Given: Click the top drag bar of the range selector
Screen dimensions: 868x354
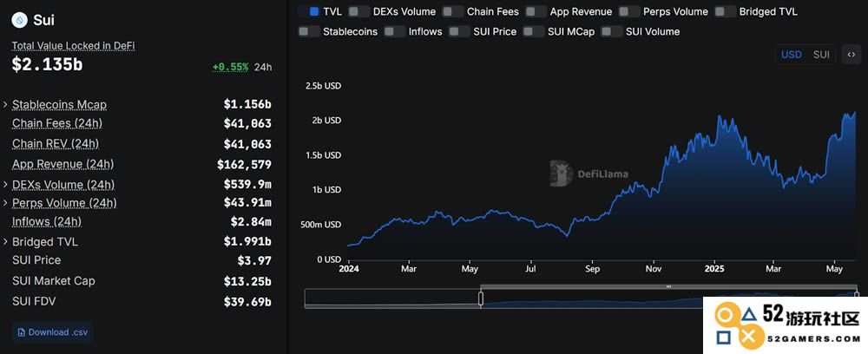Looking at the screenshot, I should pos(668,286).
